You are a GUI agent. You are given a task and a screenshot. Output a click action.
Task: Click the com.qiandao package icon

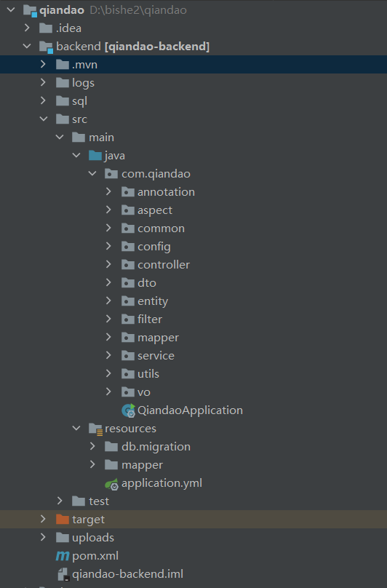click(x=111, y=174)
